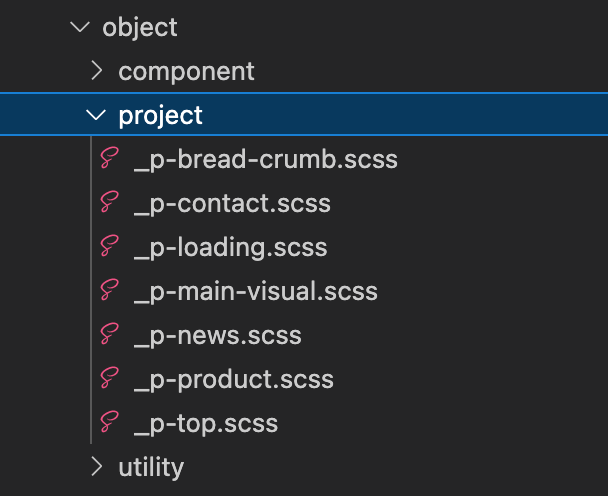Click the Sass icon beside _p-news.scss
Image resolution: width=608 pixels, height=496 pixels.
tap(109, 336)
